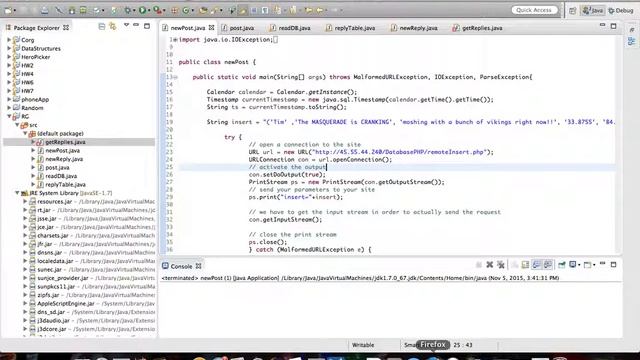Select replyTable.java in Package Explorer
The image size is (640, 360).
(65, 184)
